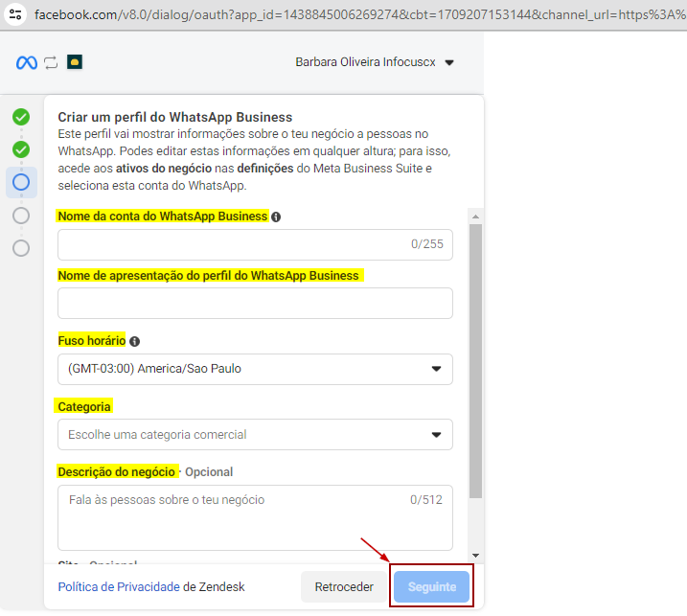Select the fifth step circle

pyautogui.click(x=21, y=248)
